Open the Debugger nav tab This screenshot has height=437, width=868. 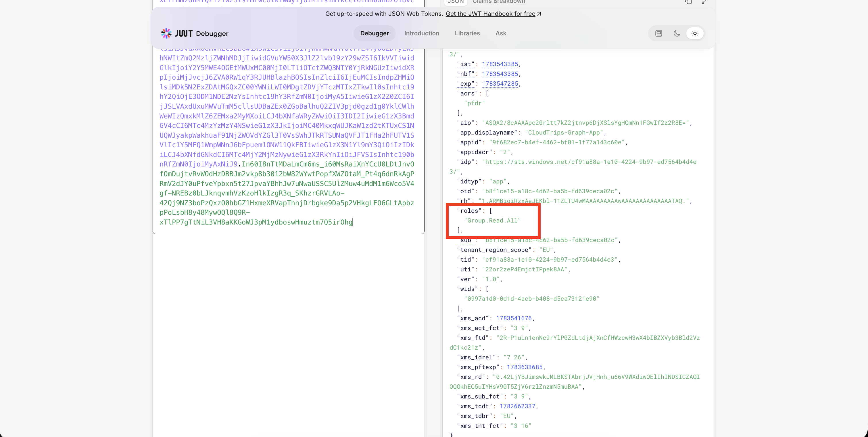coord(374,33)
